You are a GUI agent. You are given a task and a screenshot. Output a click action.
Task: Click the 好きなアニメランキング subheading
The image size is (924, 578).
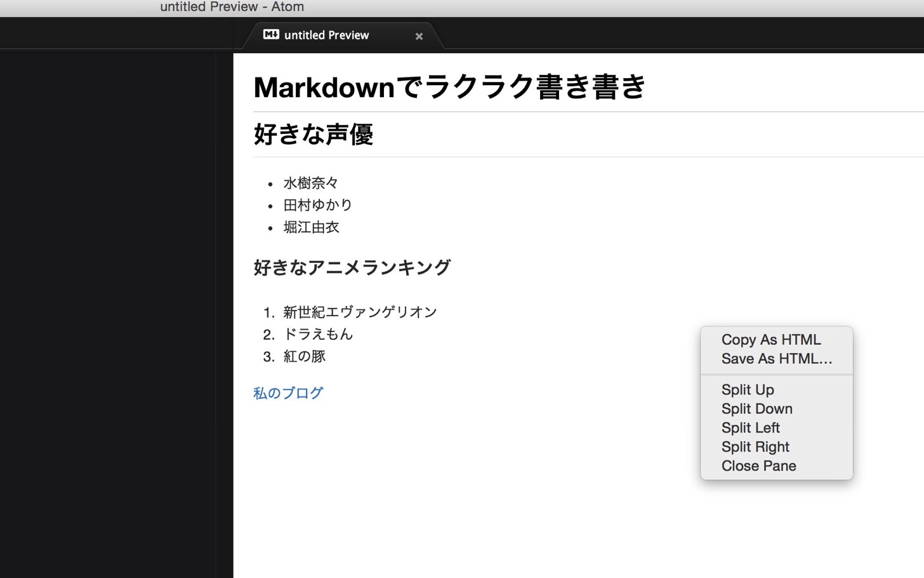(x=352, y=267)
